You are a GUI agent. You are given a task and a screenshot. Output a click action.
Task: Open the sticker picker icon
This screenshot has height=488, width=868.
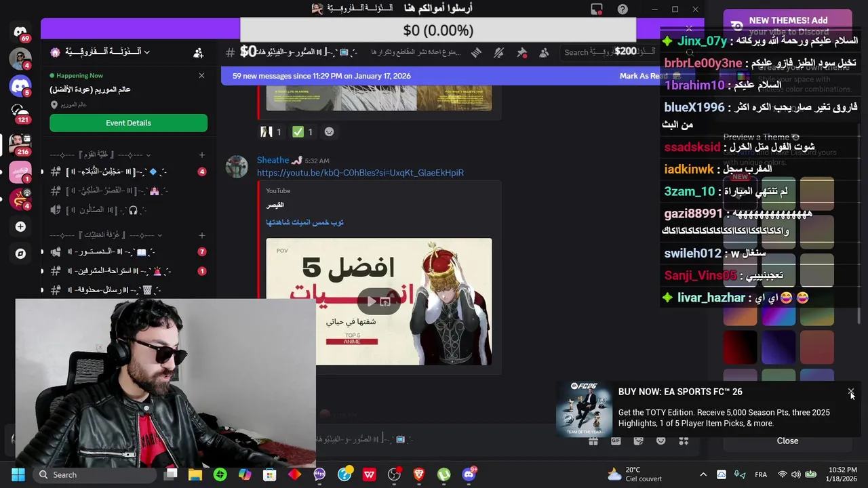pyautogui.click(x=638, y=441)
